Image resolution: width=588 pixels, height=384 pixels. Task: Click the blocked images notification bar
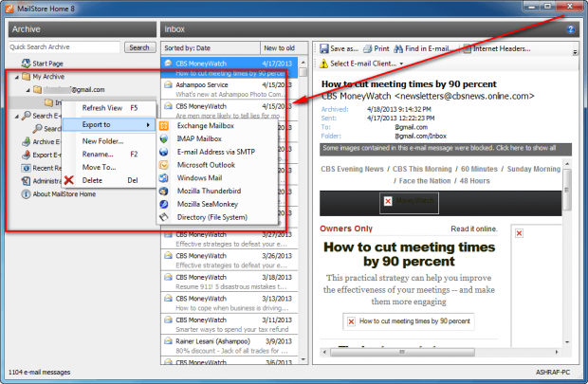446,149
